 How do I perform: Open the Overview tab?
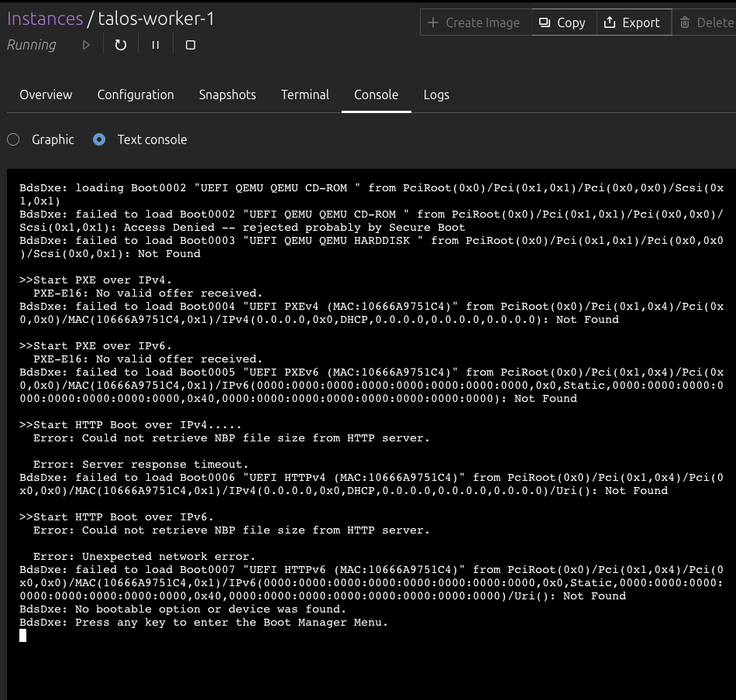[46, 94]
